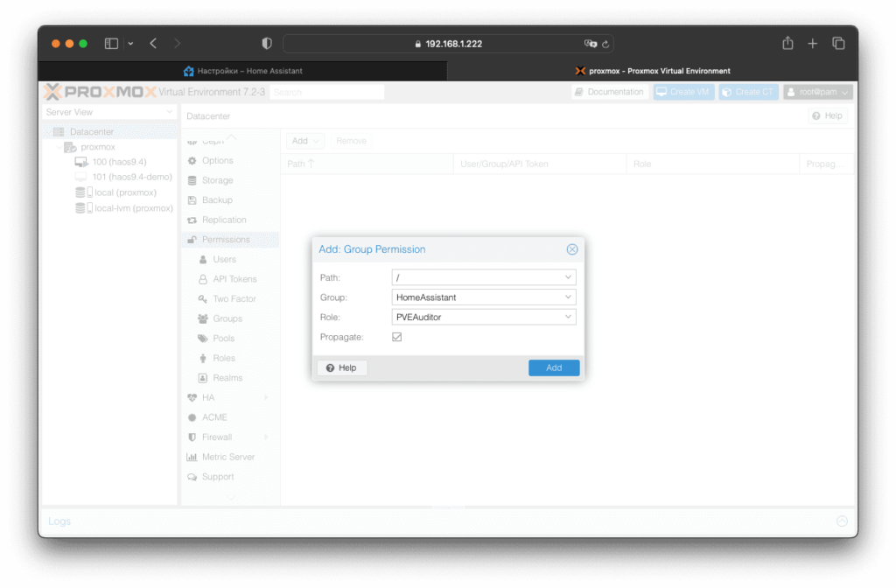Image resolution: width=896 pixels, height=588 pixels.
Task: Show Safari tab overview
Action: pyautogui.click(x=838, y=44)
